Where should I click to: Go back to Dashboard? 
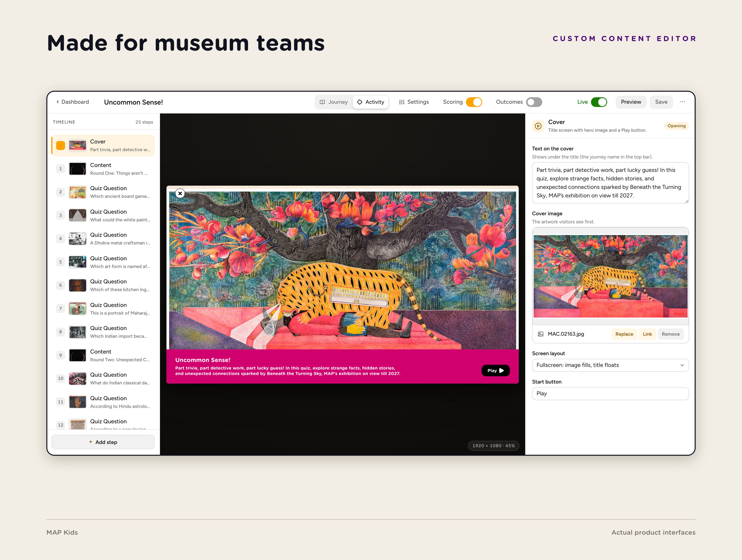coord(72,102)
